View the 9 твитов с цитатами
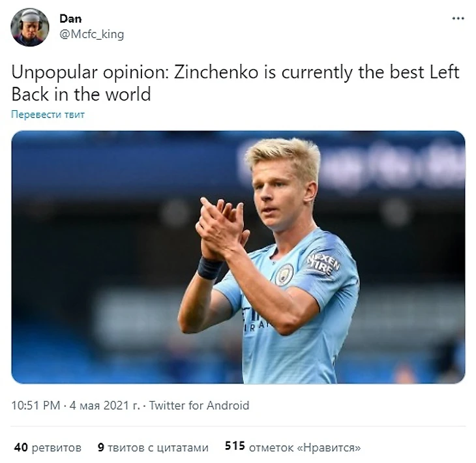The image size is (476, 463). (153, 447)
